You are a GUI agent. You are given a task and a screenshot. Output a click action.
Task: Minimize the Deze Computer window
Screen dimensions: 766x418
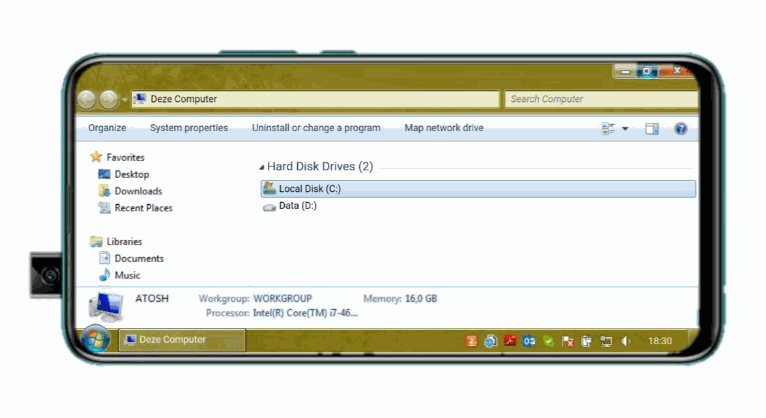pyautogui.click(x=625, y=71)
